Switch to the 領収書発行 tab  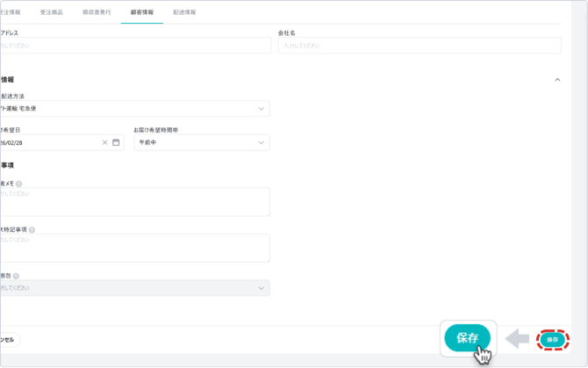click(x=97, y=12)
